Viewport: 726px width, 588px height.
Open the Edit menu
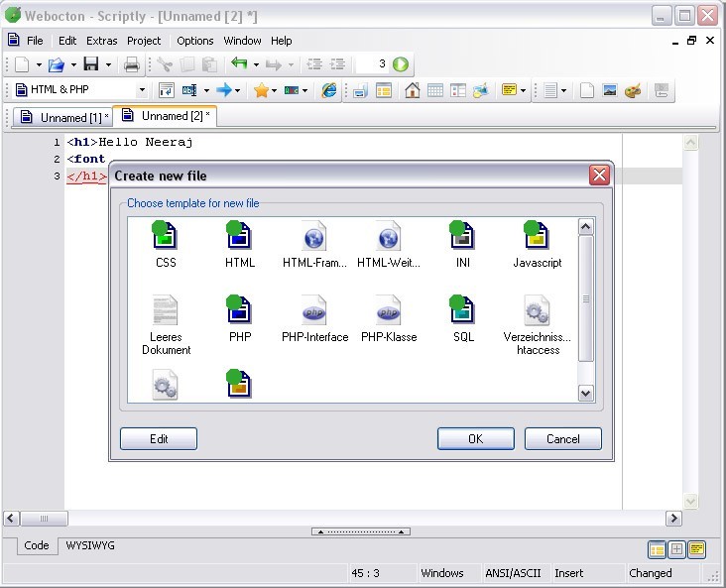pos(67,41)
